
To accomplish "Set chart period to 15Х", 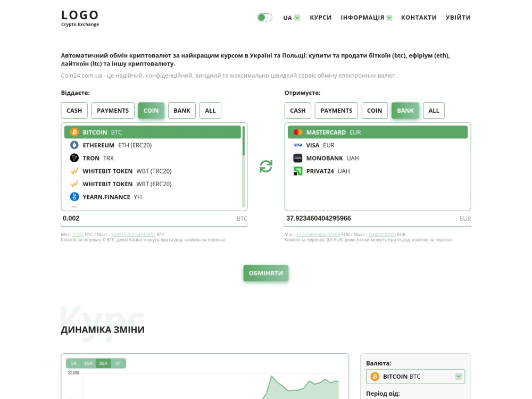I will 88,363.
